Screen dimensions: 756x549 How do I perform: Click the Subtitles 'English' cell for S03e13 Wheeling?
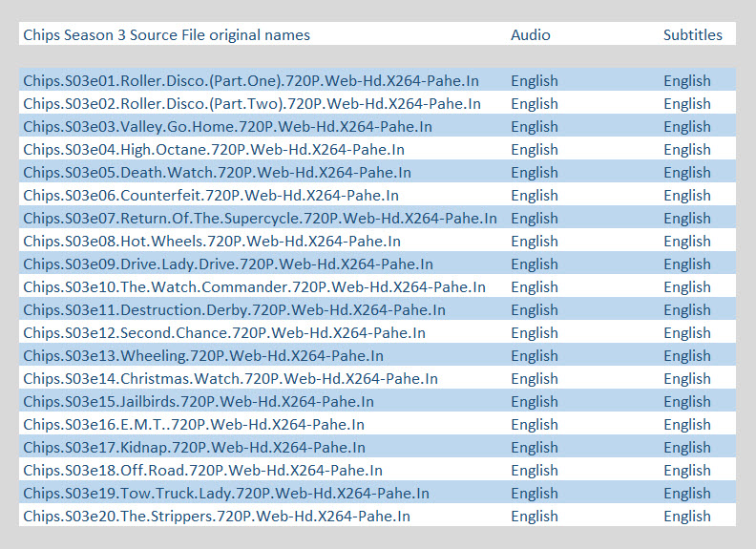(687, 356)
